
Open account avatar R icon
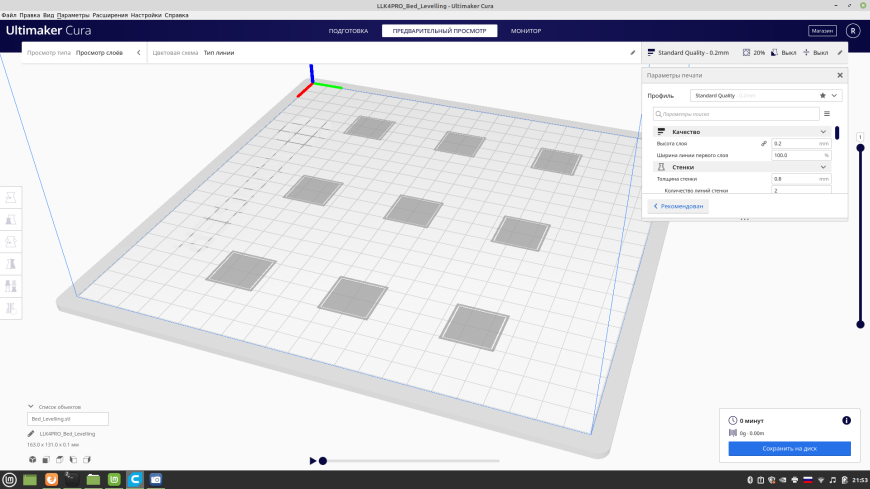[x=853, y=31]
